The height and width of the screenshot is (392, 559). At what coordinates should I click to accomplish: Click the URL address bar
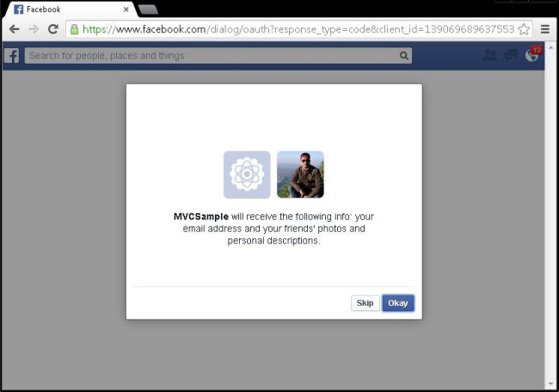tap(298, 29)
